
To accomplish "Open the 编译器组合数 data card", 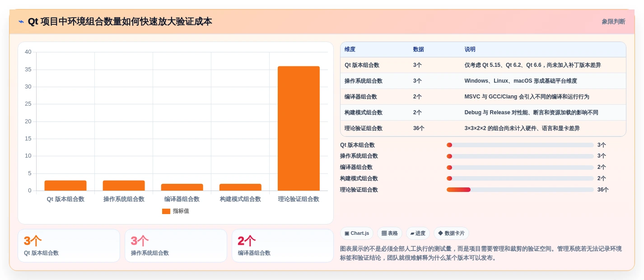I will 283,246.
